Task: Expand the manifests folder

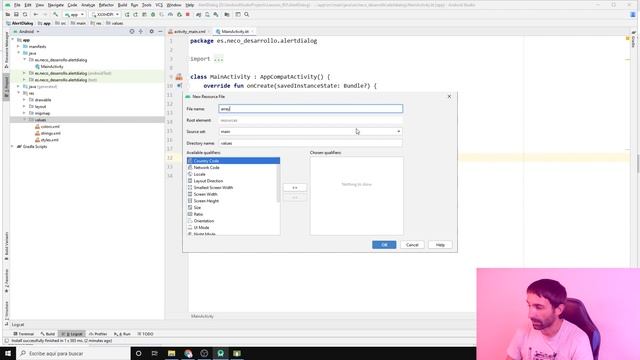Action: pyautogui.click(x=18, y=47)
